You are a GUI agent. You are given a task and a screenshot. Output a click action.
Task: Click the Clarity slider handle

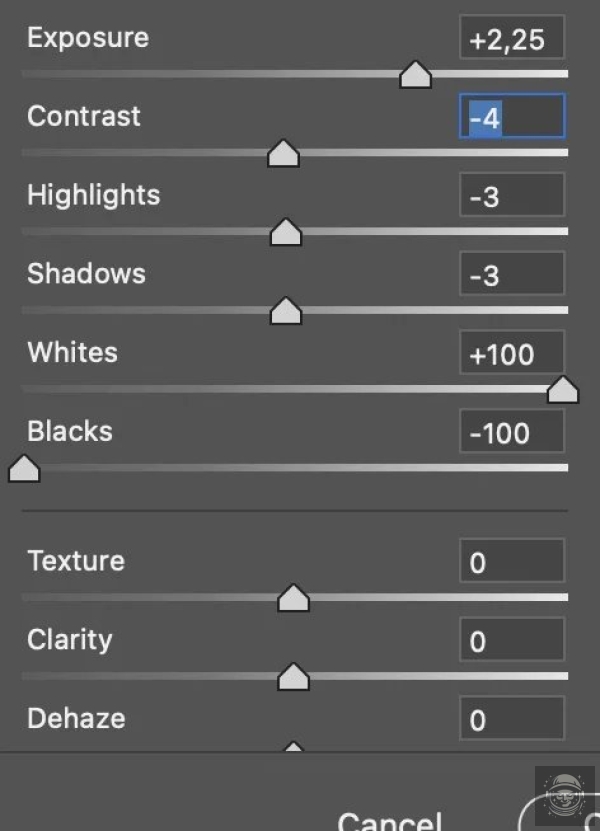[x=293, y=677]
